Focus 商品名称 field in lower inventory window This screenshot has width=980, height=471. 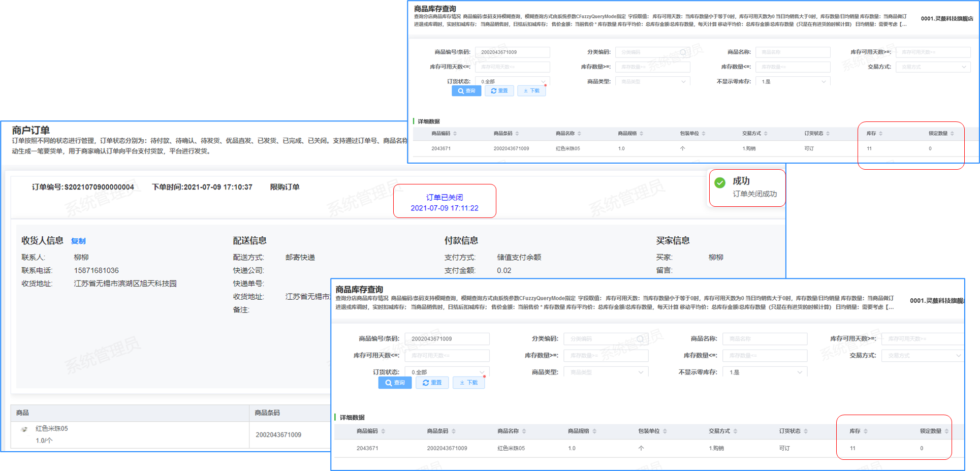coord(765,339)
